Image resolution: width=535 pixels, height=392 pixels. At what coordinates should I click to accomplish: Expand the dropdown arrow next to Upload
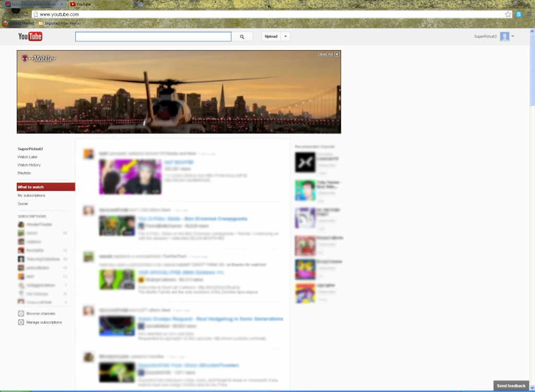coord(285,37)
